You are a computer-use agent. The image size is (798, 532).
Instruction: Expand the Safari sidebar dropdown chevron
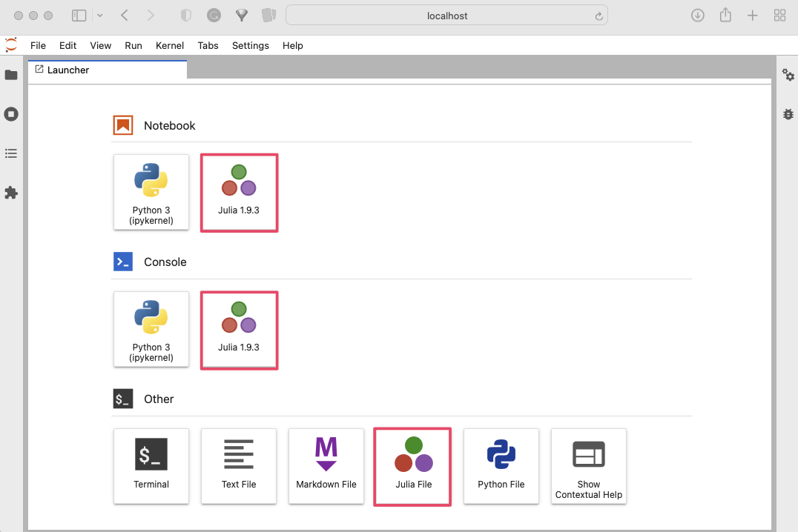100,16
